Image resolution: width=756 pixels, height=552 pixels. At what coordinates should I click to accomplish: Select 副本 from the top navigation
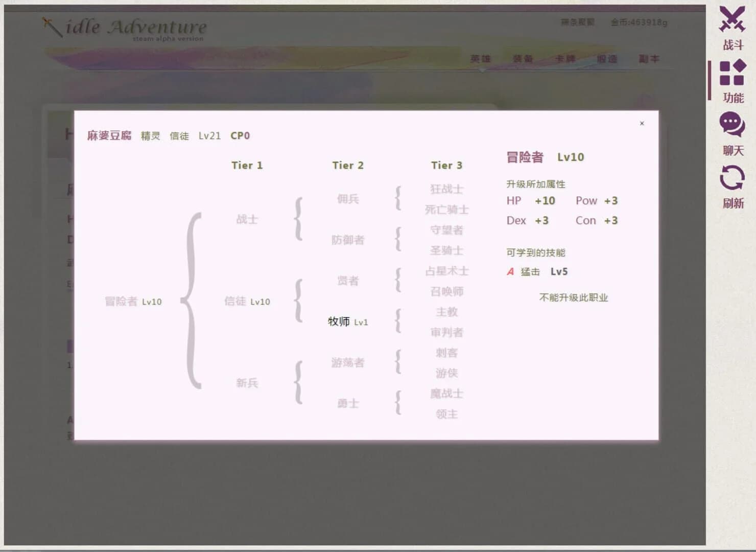tap(649, 59)
